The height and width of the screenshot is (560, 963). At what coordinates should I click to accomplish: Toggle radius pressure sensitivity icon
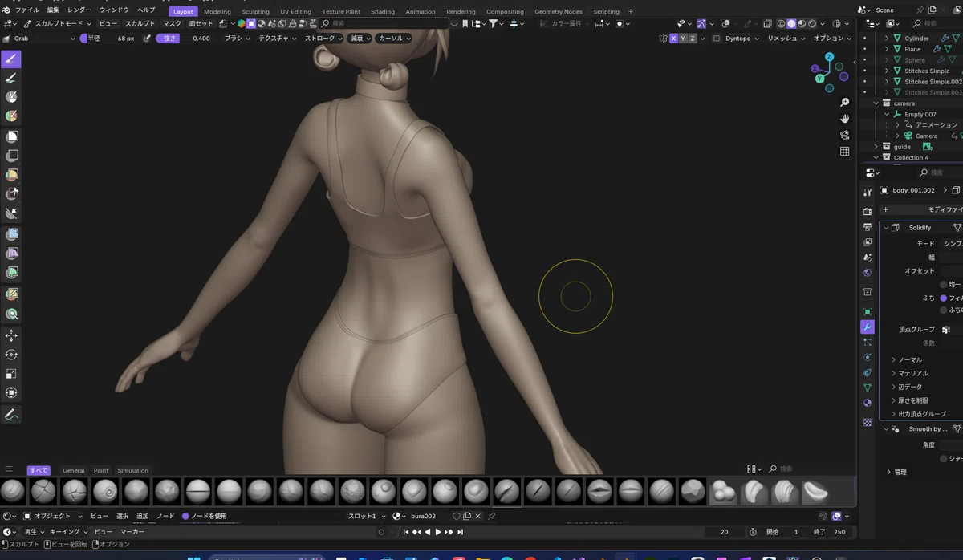point(147,39)
